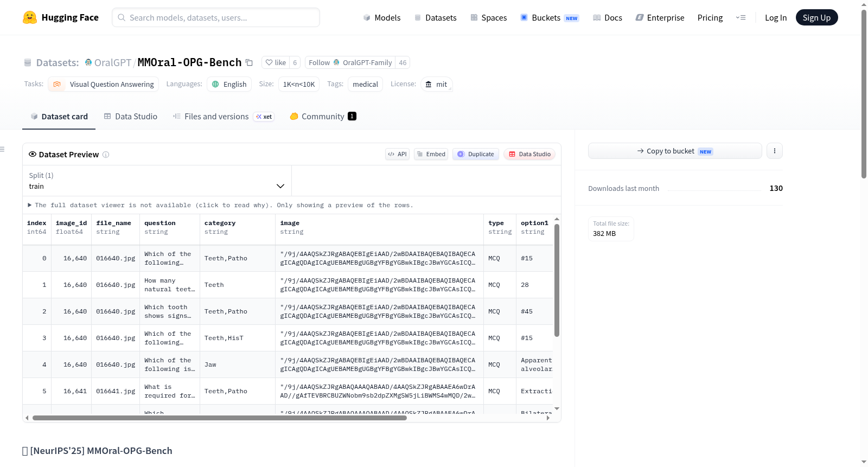
Task: Expand the navigation overflow menu
Action: click(741, 17)
